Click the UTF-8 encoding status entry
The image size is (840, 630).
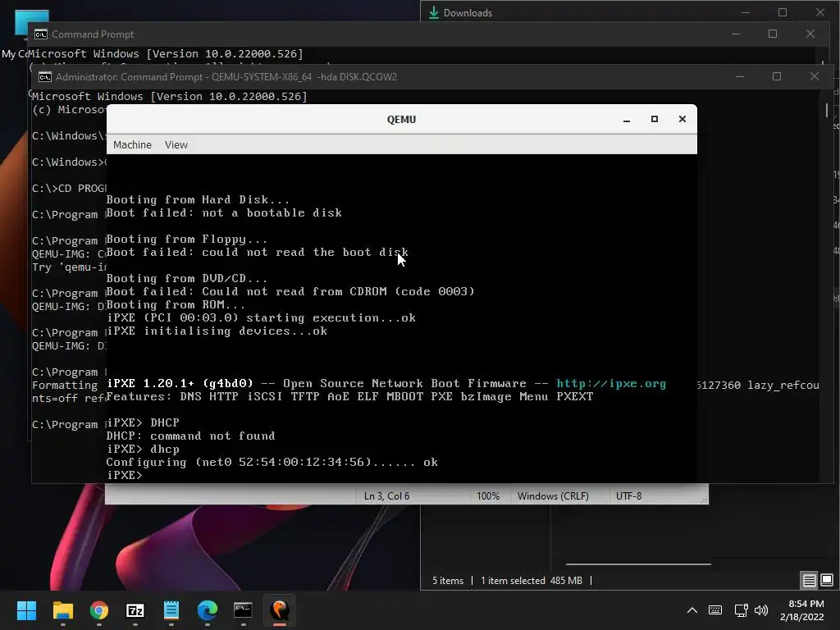click(628, 496)
